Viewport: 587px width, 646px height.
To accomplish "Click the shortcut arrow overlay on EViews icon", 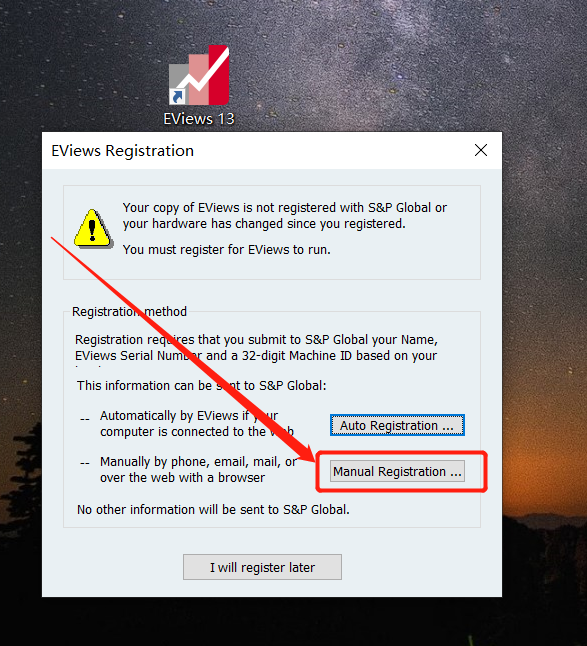I will click(x=178, y=97).
